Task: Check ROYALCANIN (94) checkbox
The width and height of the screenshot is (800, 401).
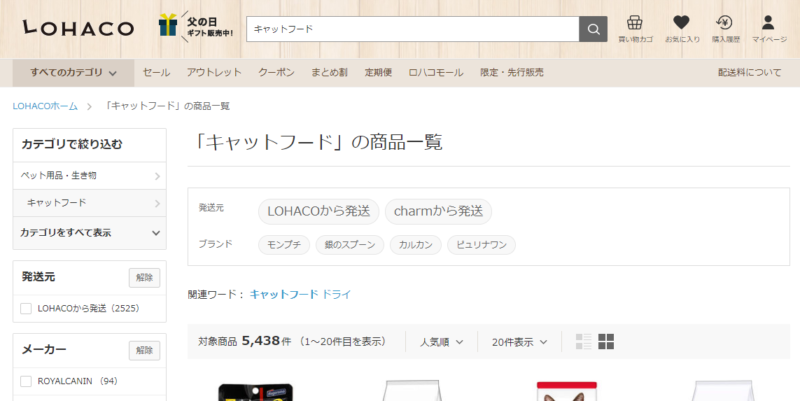Action: (x=26, y=381)
